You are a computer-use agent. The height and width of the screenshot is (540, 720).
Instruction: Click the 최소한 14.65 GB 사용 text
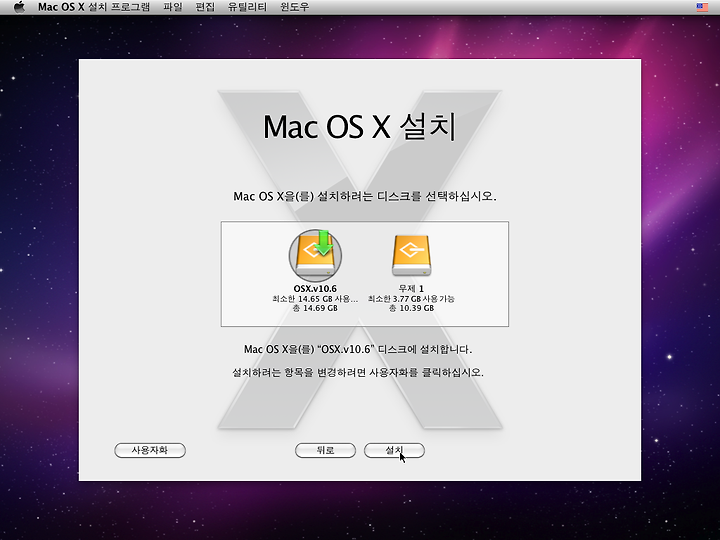coord(315,299)
